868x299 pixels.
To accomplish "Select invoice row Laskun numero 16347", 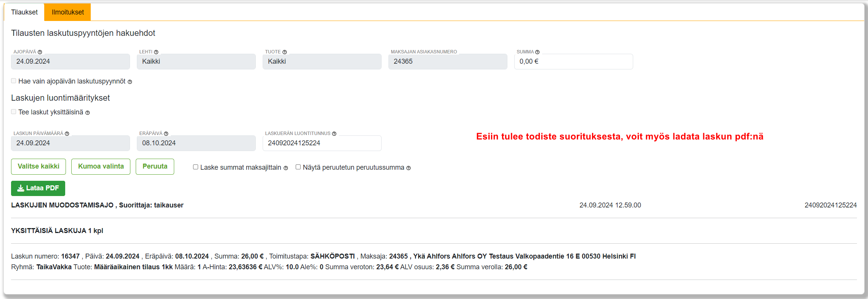I will click(323, 256).
